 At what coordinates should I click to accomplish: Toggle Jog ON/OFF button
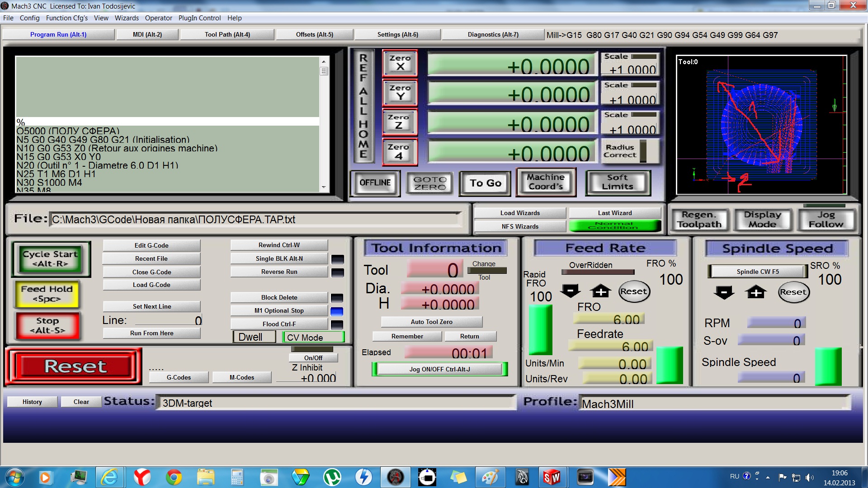tap(439, 369)
